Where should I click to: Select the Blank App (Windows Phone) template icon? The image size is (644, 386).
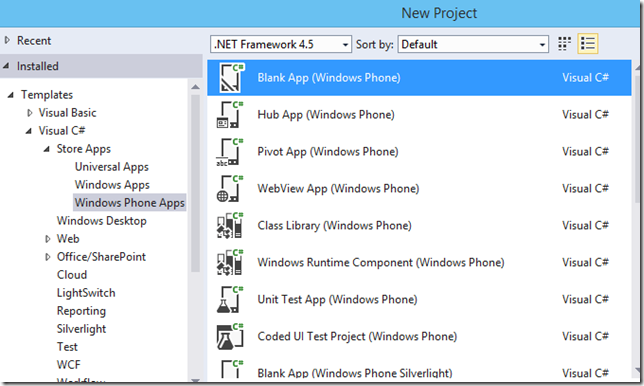point(231,78)
